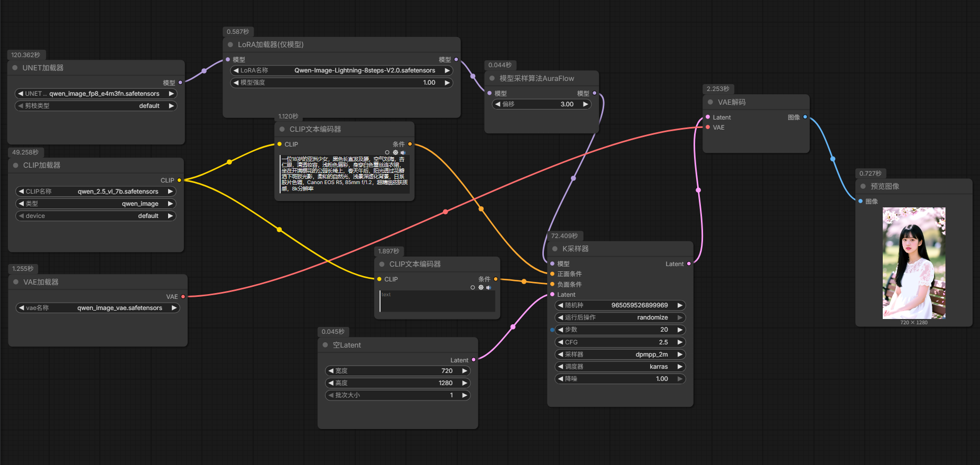Collapse the K采样器 node via its title dot
The height and width of the screenshot is (465, 980).
[x=555, y=249]
